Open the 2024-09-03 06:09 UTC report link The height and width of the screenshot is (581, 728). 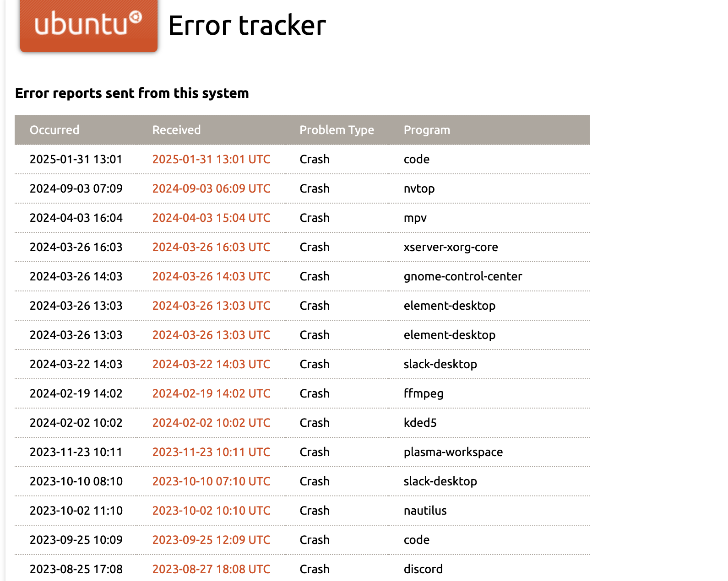pyautogui.click(x=211, y=188)
